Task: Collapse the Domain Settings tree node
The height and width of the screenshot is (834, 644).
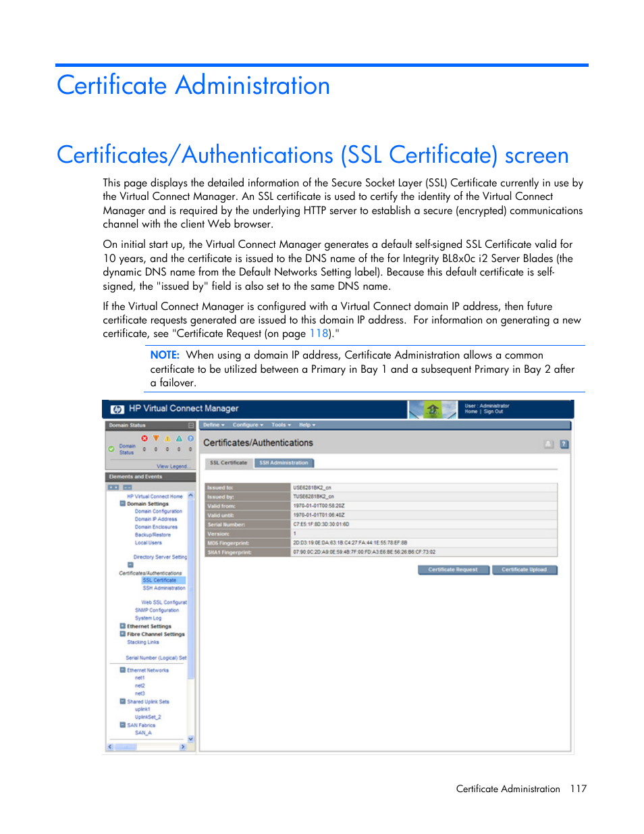Action: tap(123, 503)
